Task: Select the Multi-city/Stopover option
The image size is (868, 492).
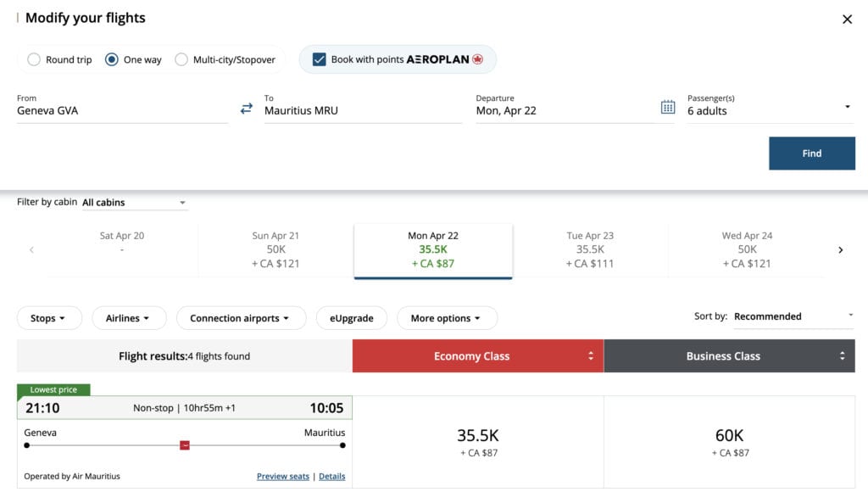Action: click(181, 59)
